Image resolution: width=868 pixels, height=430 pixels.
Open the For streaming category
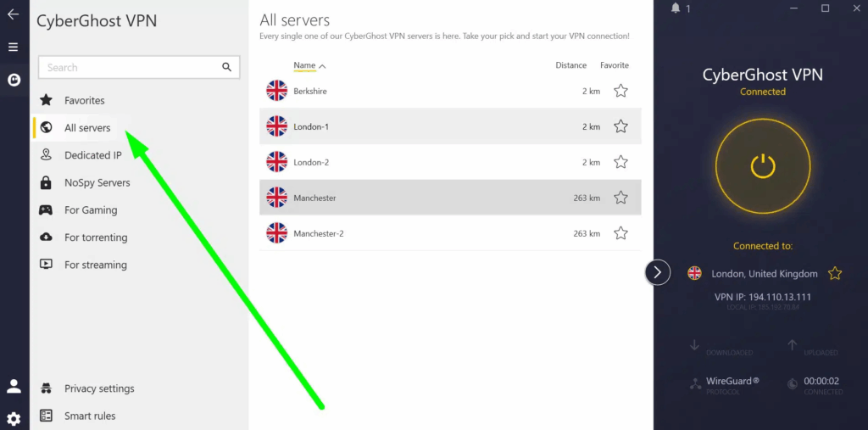tap(95, 265)
